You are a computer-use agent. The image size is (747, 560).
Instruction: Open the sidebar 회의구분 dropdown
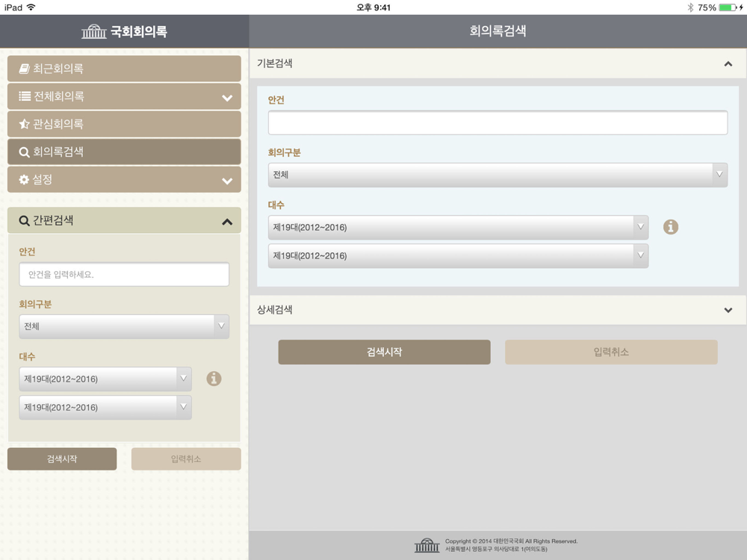pyautogui.click(x=124, y=326)
